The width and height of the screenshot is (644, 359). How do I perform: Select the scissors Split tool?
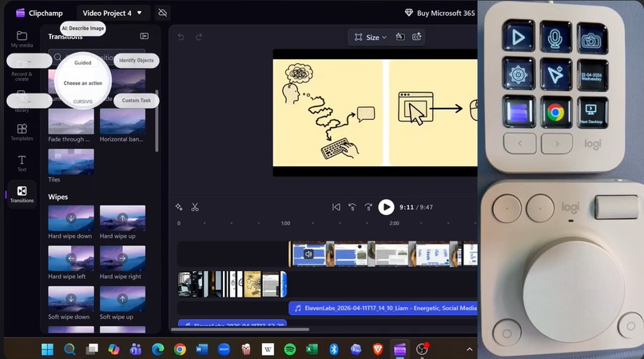(x=195, y=207)
